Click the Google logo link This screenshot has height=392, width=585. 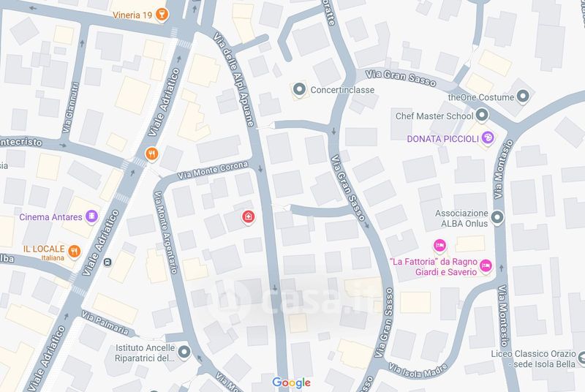(x=291, y=382)
